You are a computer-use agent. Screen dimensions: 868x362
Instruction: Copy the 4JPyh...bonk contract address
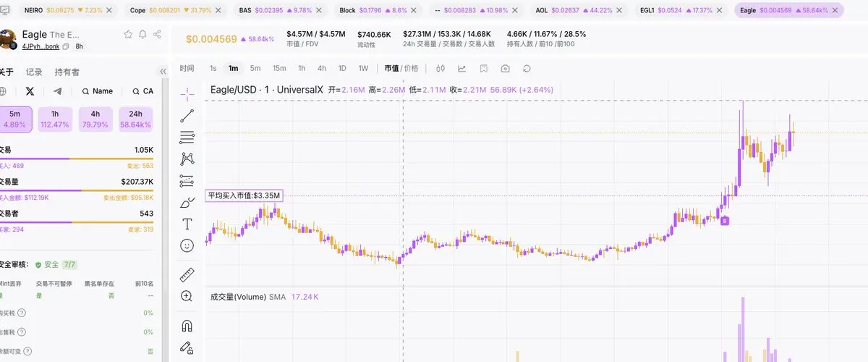tap(66, 46)
